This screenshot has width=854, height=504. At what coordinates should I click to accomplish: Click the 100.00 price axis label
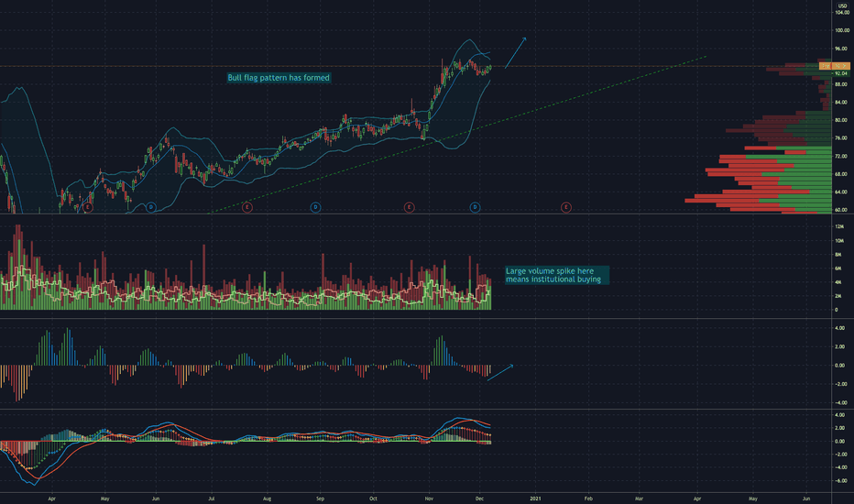coord(841,30)
